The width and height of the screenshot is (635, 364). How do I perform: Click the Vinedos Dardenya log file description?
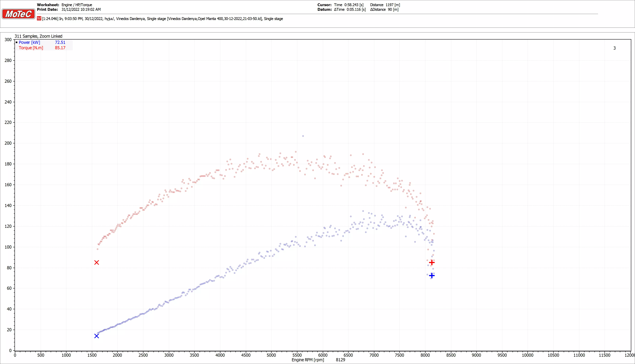pyautogui.click(x=163, y=19)
